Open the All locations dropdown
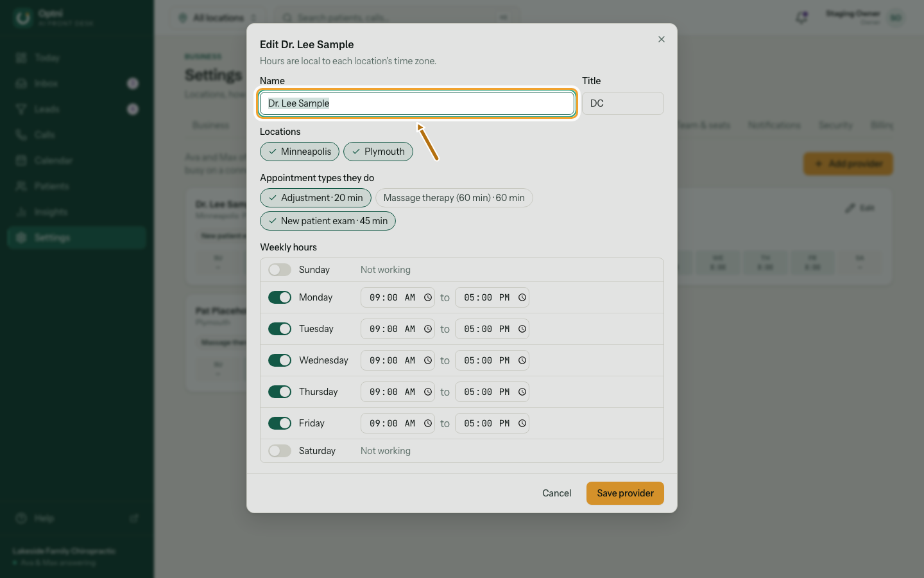924x578 pixels. (x=218, y=17)
